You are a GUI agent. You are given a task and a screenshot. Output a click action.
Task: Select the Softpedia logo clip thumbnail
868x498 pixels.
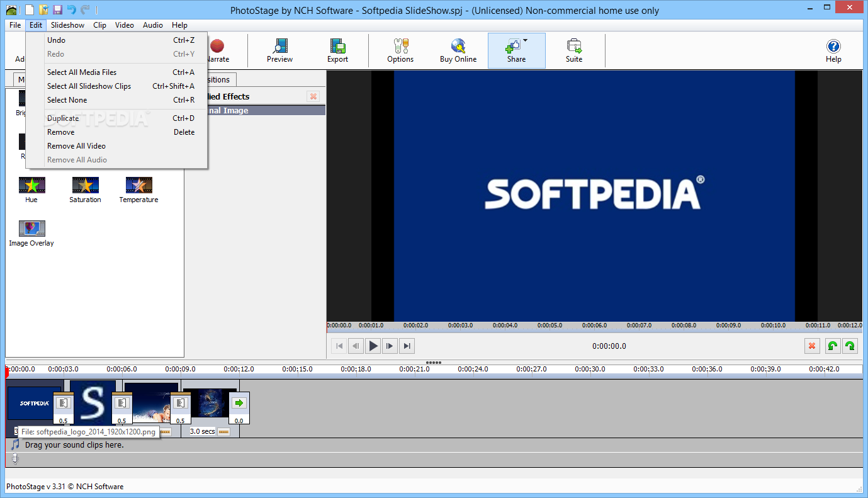coord(34,403)
